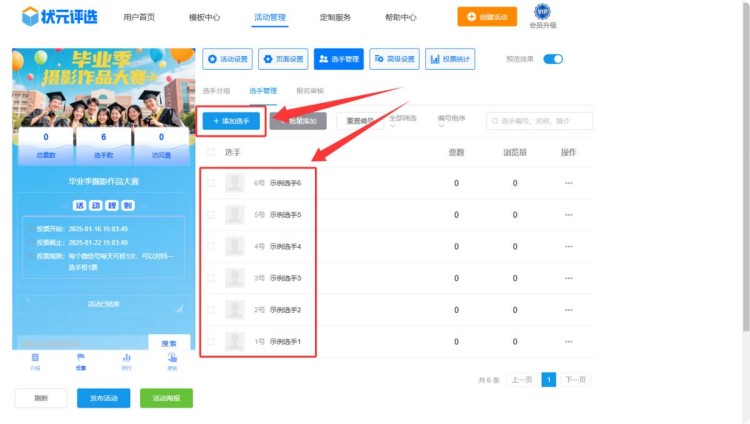Go to 下一页 pagination arrow

574,380
